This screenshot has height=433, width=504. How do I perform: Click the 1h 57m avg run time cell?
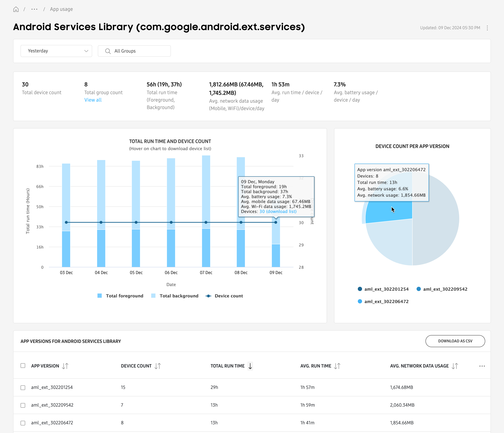tap(307, 387)
